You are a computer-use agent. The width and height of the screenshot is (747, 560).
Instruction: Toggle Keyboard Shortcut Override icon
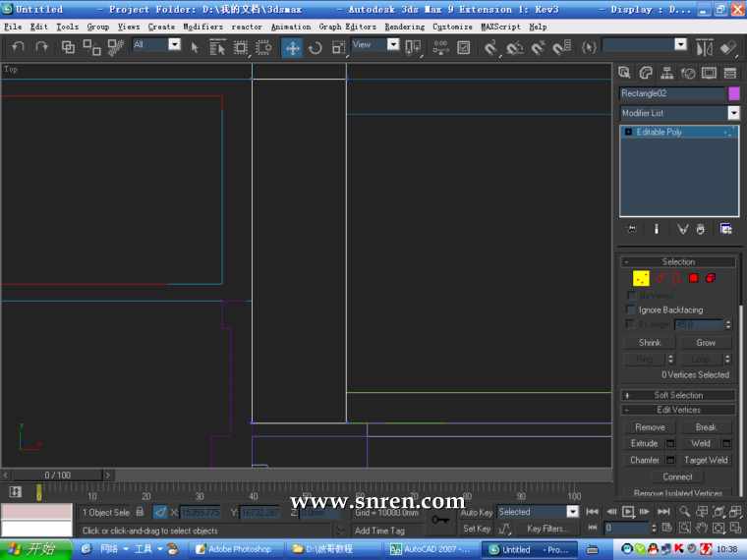[x=464, y=47]
